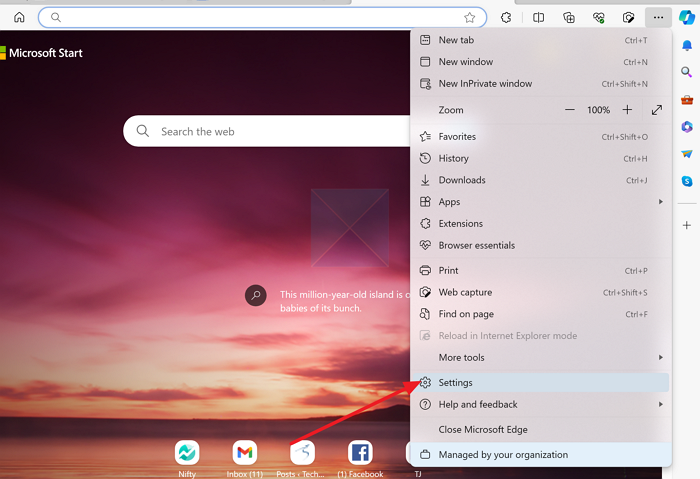Screen dimensions: 700x479
Task: Click the Search the web box
Action: [x=268, y=131]
